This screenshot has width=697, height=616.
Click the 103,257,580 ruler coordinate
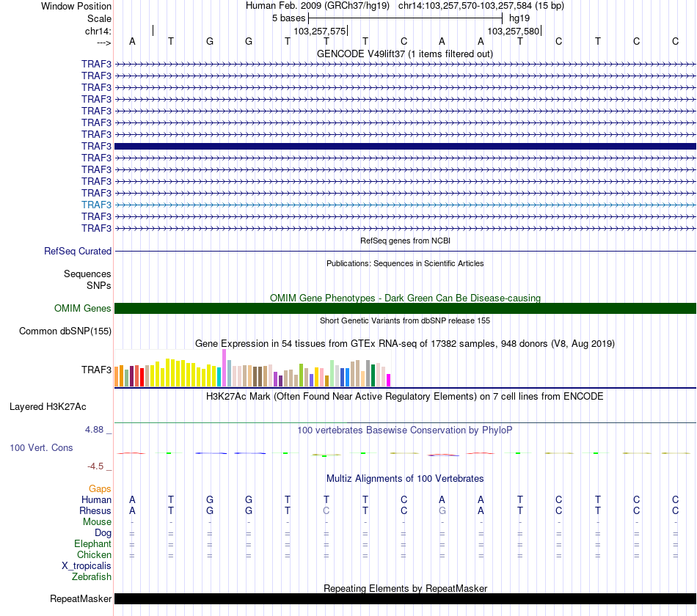click(x=514, y=31)
